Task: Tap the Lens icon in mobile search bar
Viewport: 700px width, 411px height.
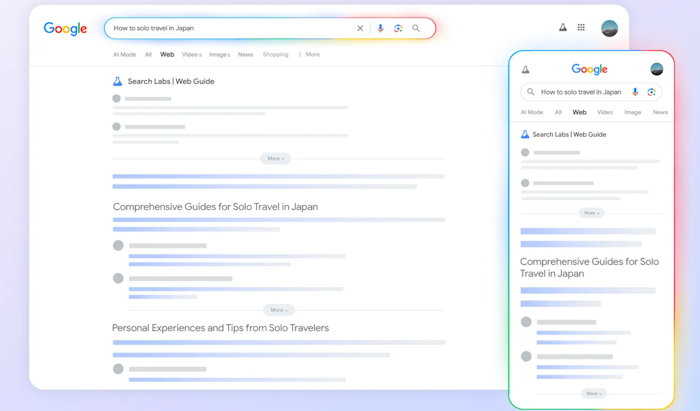Action: click(x=651, y=92)
